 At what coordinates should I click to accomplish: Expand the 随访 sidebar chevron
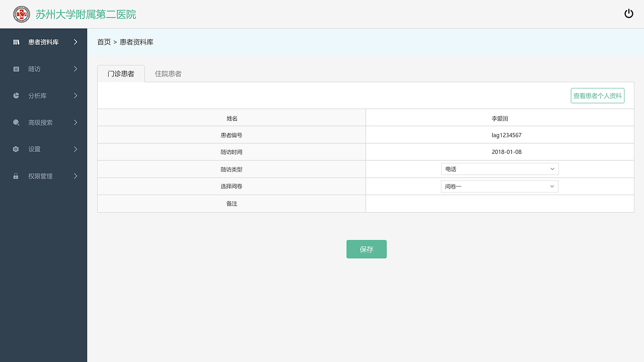click(x=75, y=69)
